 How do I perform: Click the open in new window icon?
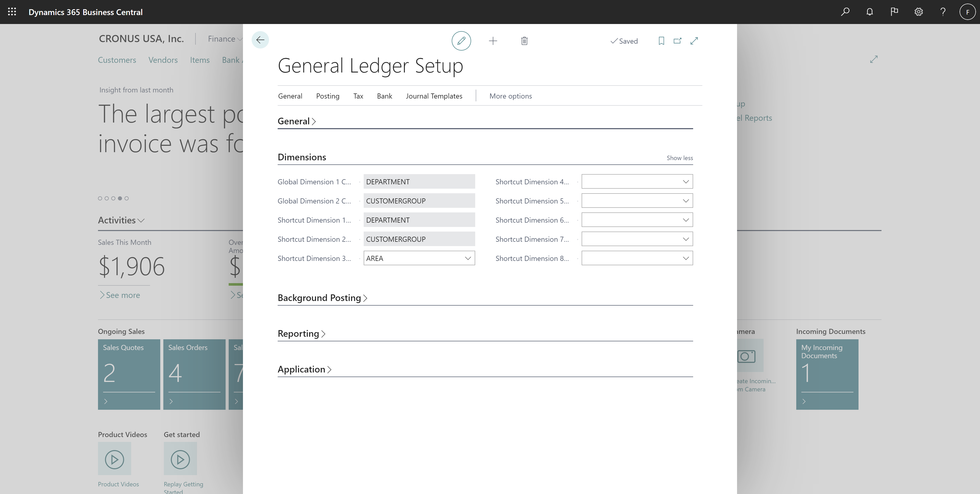[677, 40]
